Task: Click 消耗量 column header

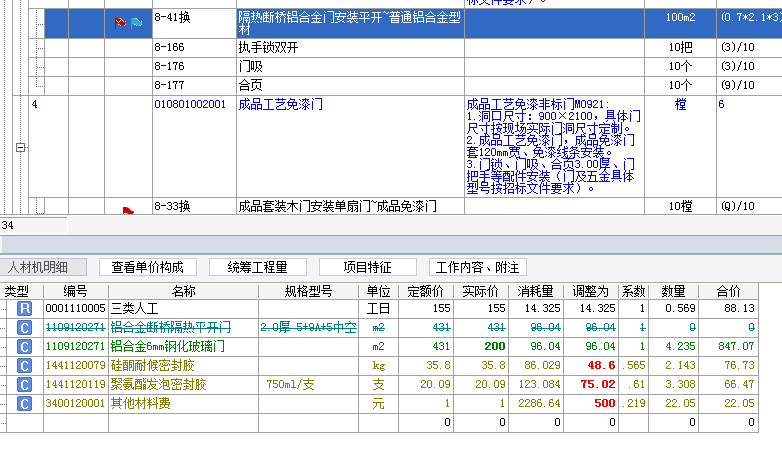Action: pos(536,291)
